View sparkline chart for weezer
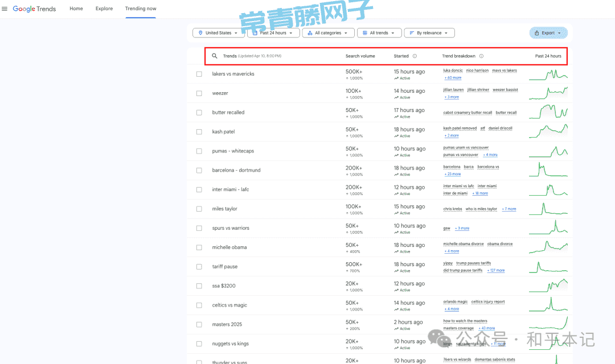This screenshot has width=615, height=364. pyautogui.click(x=548, y=93)
